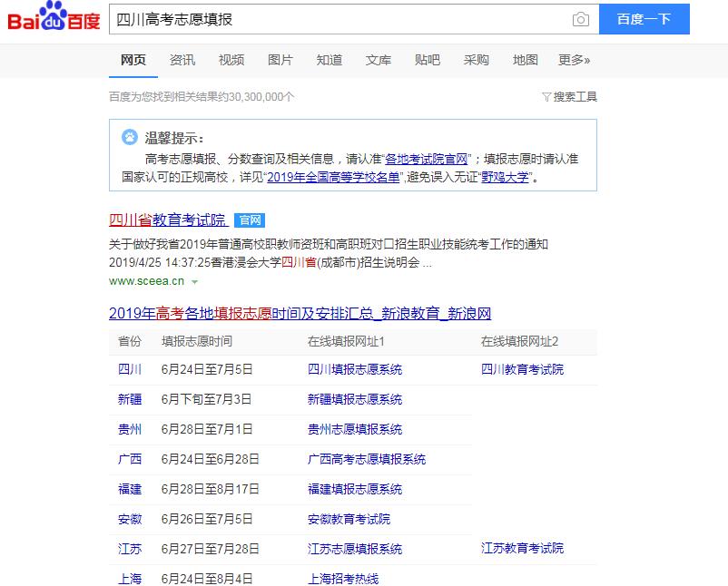
Task: Click 新疆 province link
Action: (130, 399)
